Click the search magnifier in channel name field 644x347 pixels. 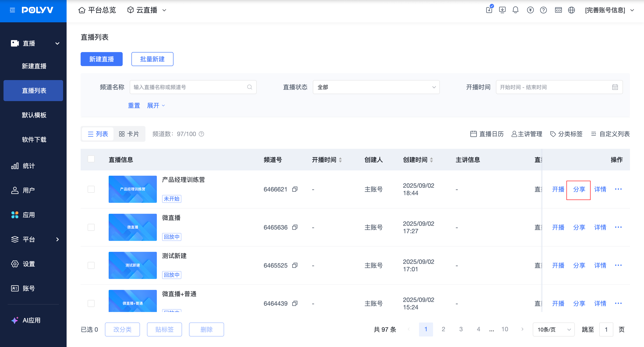249,87
